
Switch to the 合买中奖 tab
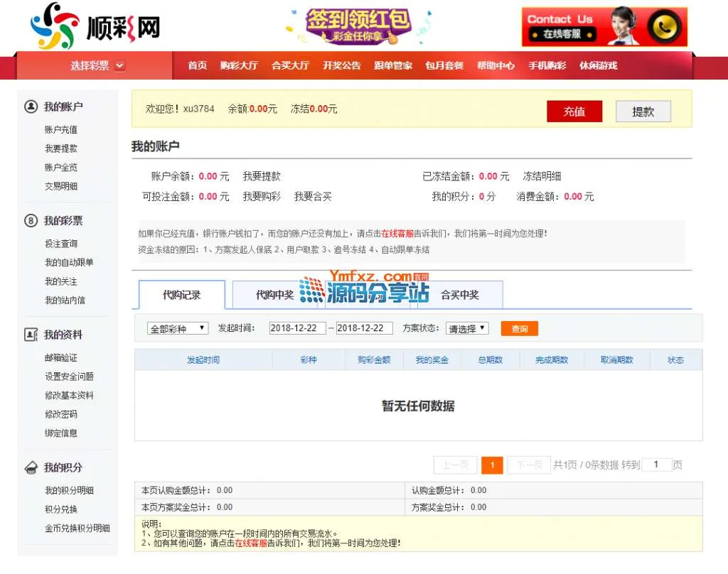[459, 295]
